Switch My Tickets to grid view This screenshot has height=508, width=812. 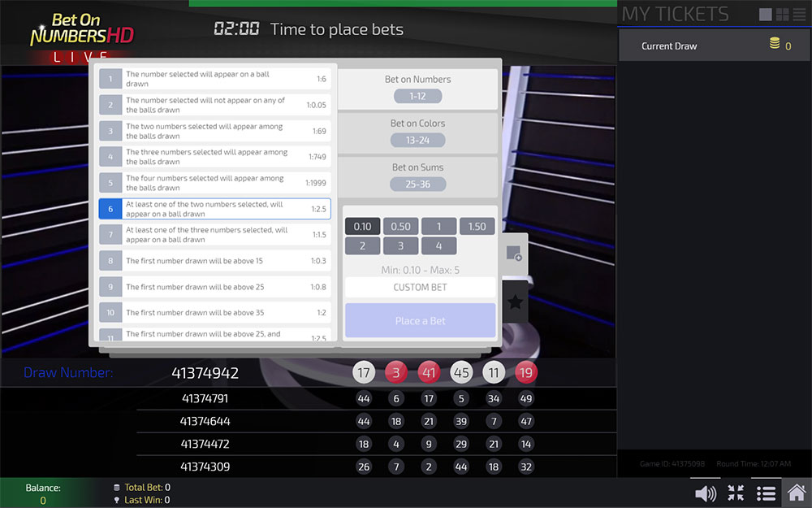783,15
